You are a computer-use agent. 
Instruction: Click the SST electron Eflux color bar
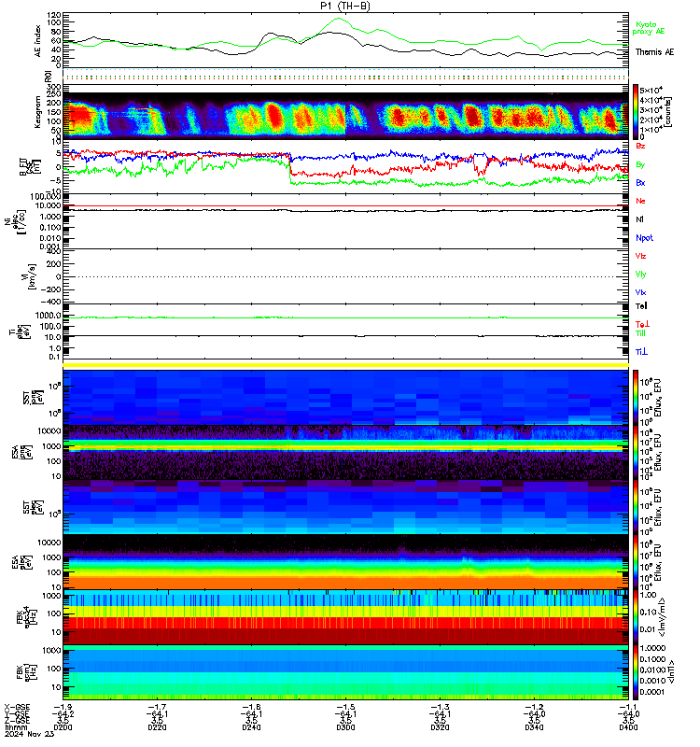click(x=636, y=507)
